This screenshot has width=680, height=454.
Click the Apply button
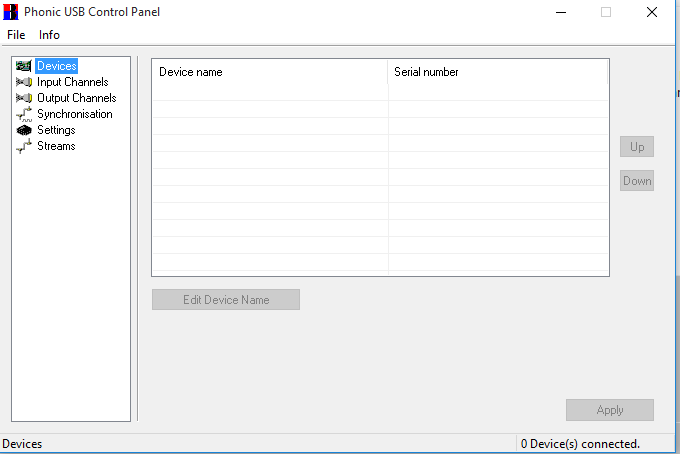[x=610, y=410]
